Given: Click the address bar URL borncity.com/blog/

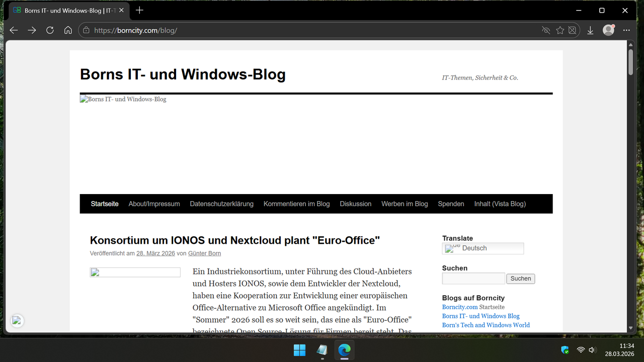Looking at the screenshot, I should pos(135,30).
